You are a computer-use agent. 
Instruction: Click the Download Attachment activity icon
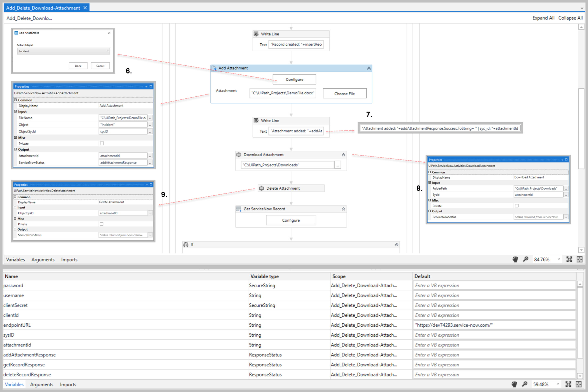(239, 155)
